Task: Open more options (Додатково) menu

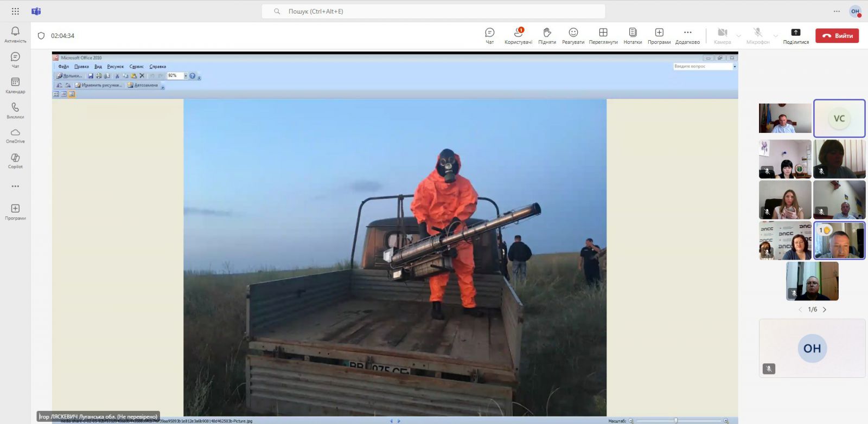Action: click(x=687, y=35)
